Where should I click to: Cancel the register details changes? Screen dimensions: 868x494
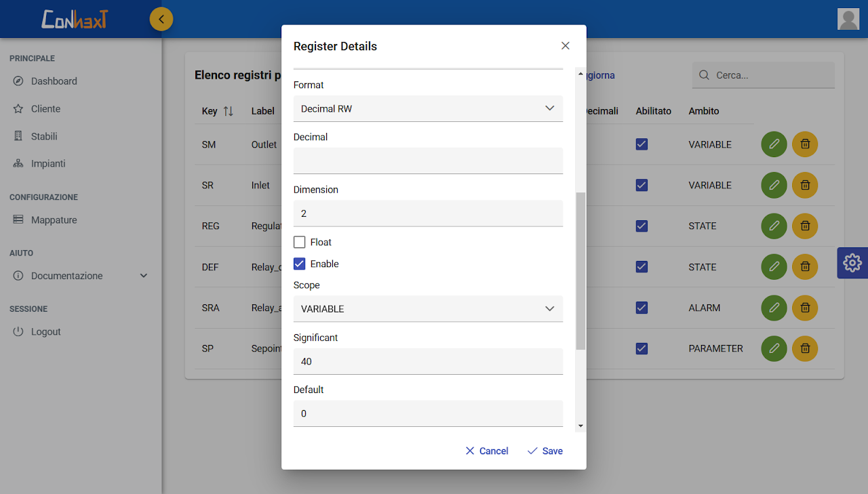pos(487,451)
